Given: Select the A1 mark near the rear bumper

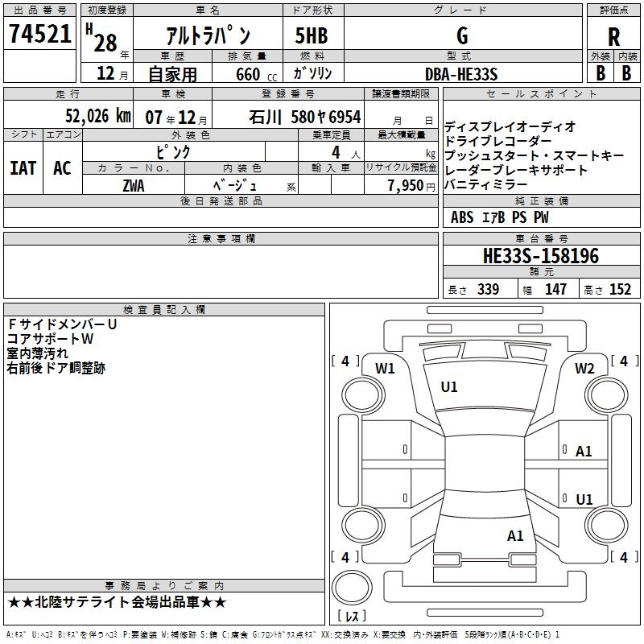Looking at the screenshot, I should tap(515, 535).
